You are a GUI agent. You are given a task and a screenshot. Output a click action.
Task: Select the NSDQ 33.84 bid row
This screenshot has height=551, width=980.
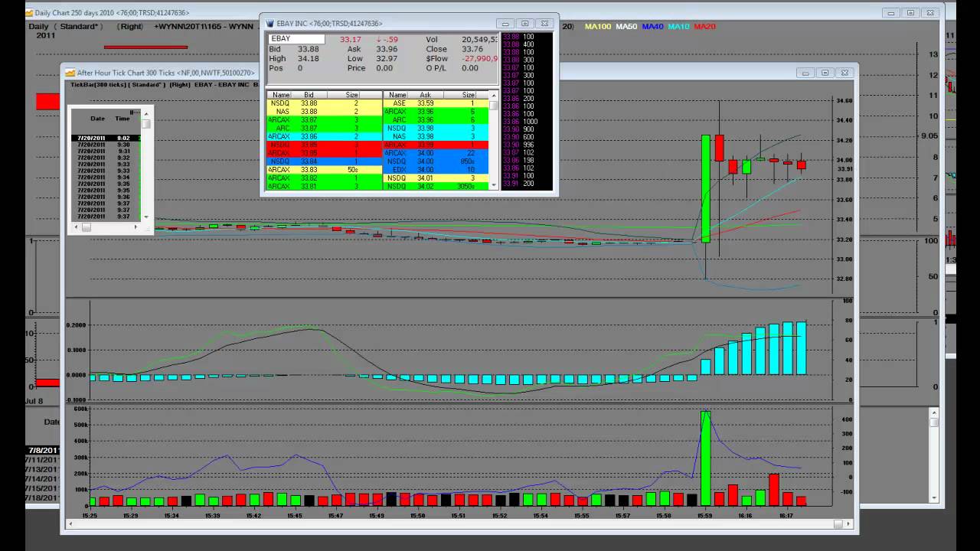[323, 161]
